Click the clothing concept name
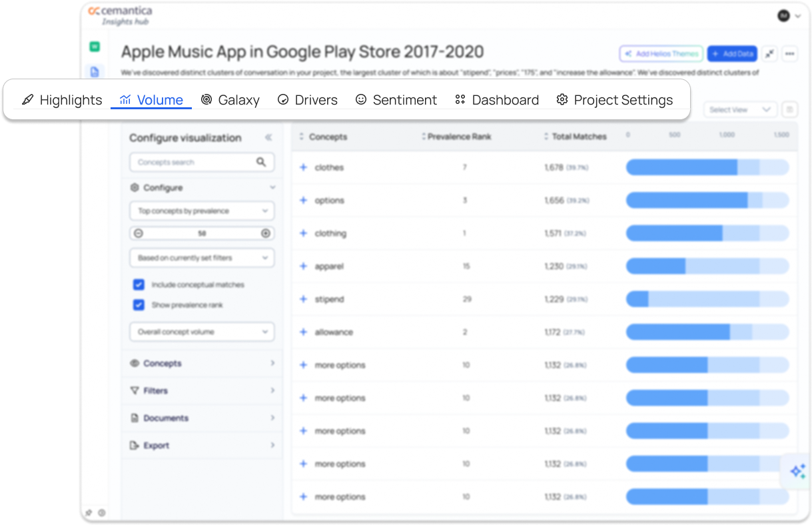 point(330,233)
